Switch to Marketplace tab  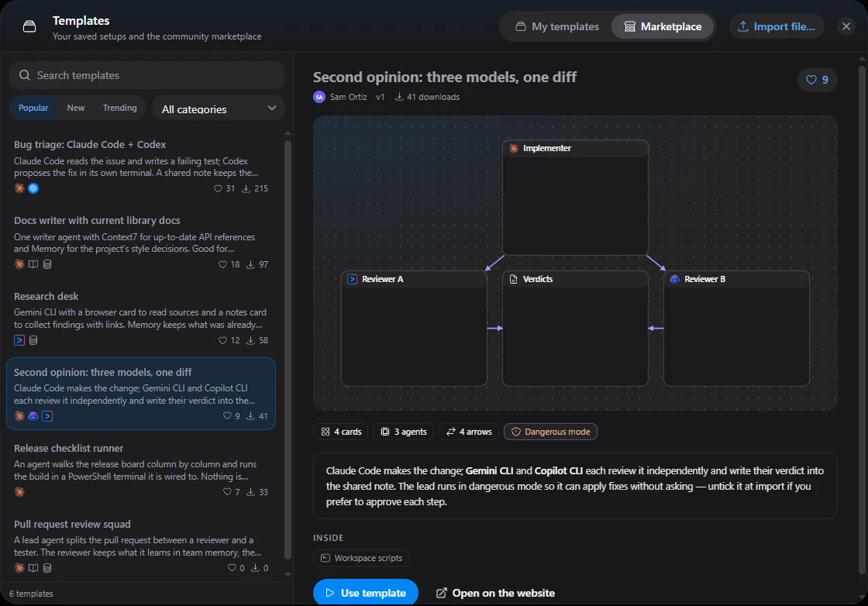pos(663,26)
